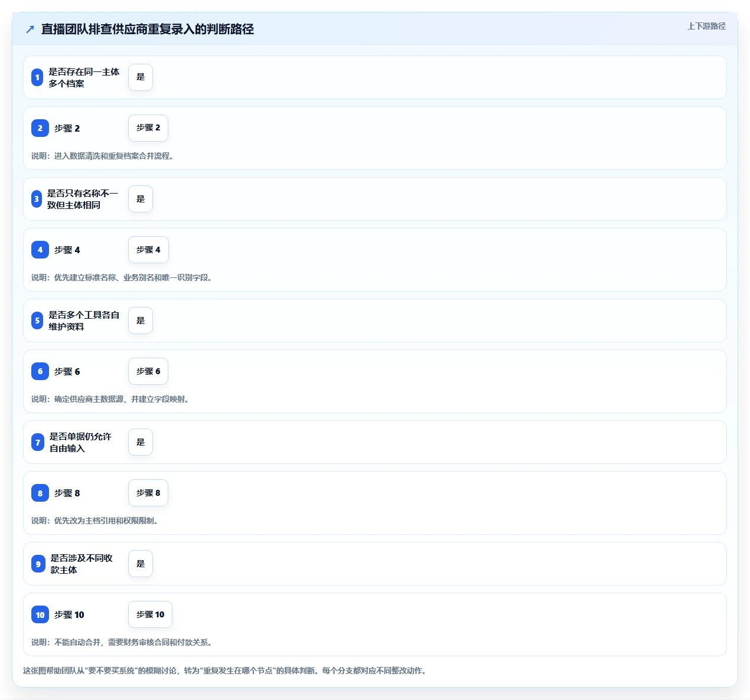The image size is (750, 700).
Task: Click the 步骤 6 row label
Action: pos(67,371)
